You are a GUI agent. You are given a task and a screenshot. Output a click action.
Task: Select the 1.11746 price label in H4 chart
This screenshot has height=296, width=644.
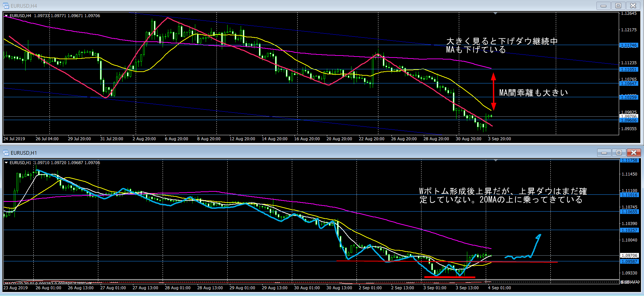coord(629,45)
